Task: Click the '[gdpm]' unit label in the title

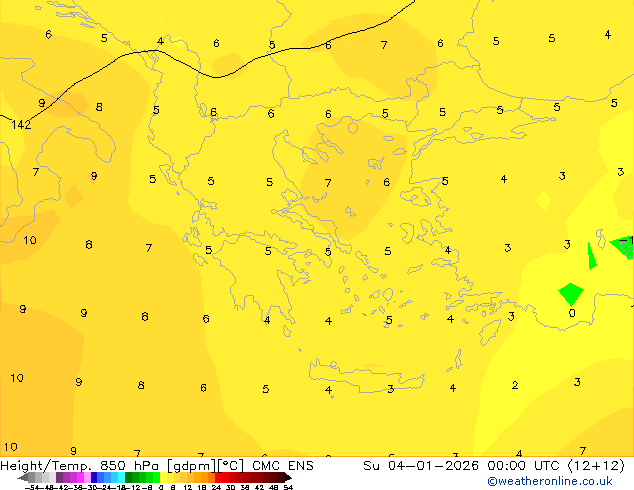Action: click(191, 466)
